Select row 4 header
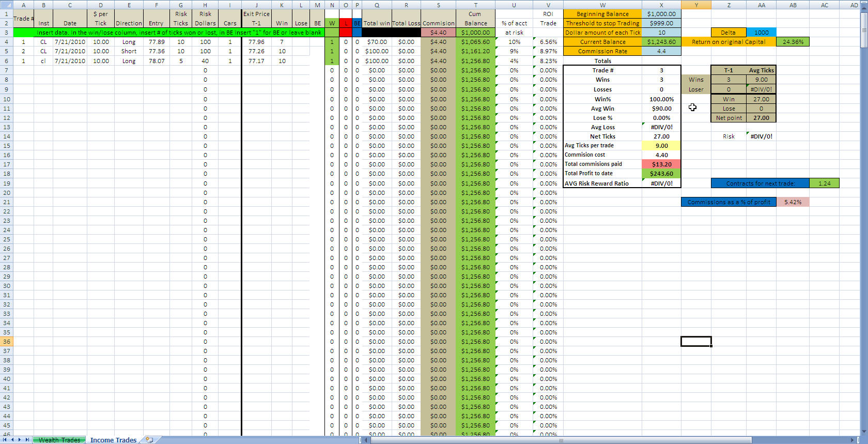This screenshot has height=444, width=868. coord(6,42)
